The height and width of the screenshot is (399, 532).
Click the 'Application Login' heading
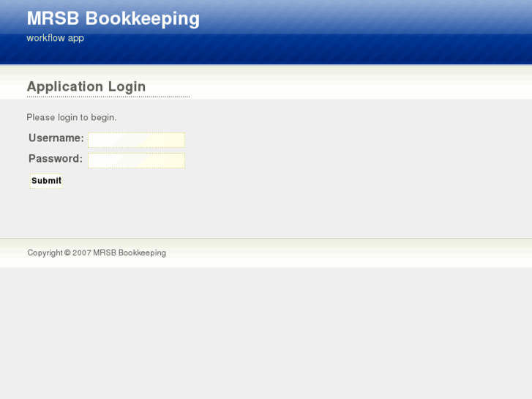click(86, 86)
